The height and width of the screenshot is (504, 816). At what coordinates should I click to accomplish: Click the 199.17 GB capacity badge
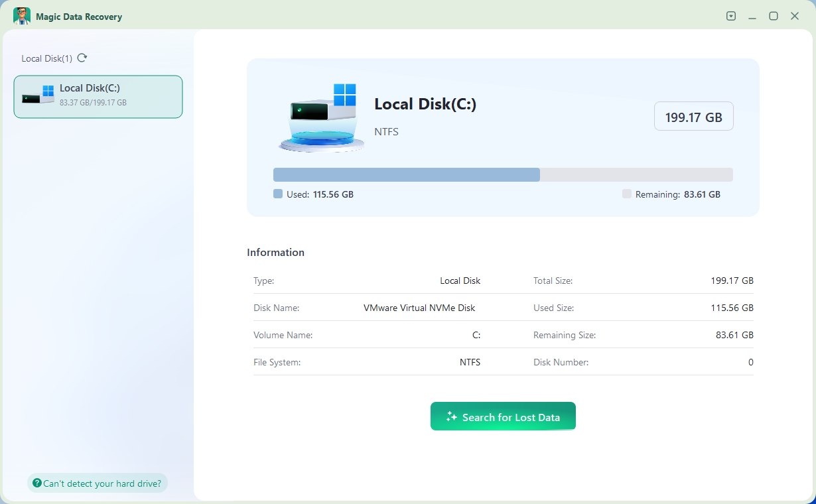[x=693, y=116]
